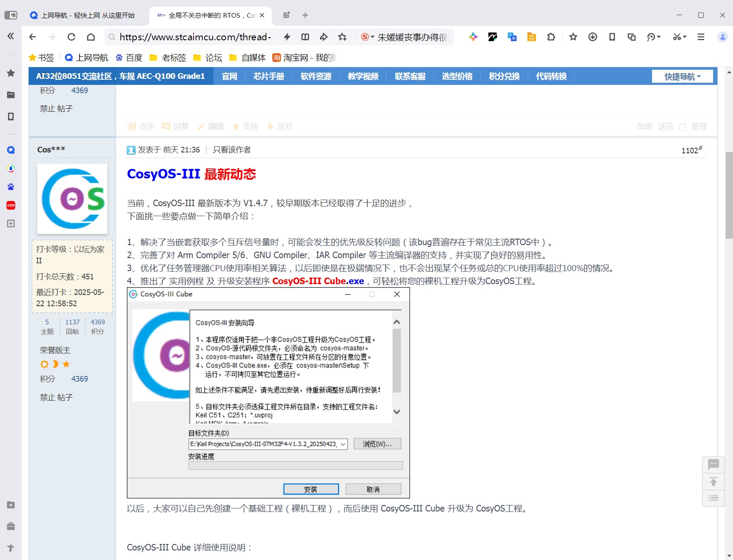Viewport: 733px width, 560px height.
Task: Click the floating return-to-list icon
Action: (714, 498)
